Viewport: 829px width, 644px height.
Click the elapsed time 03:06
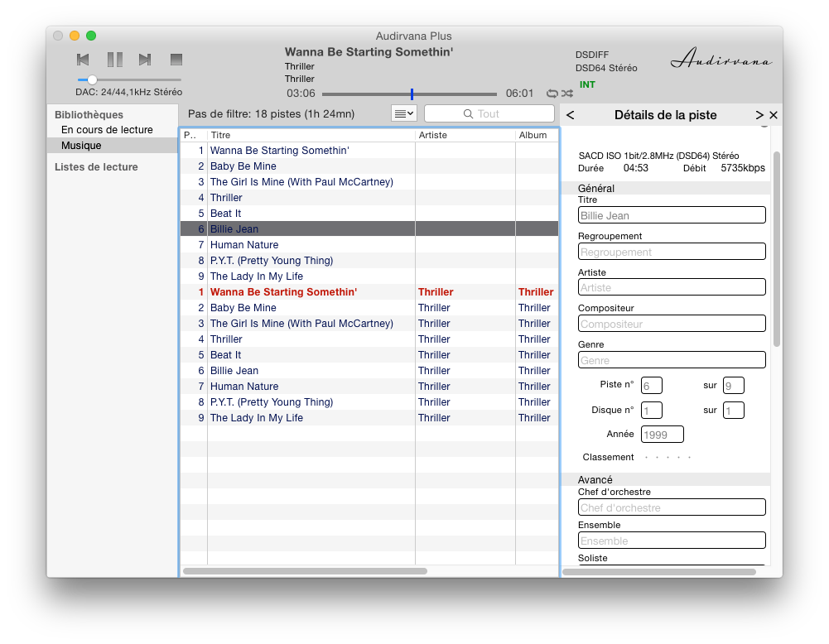(x=301, y=94)
